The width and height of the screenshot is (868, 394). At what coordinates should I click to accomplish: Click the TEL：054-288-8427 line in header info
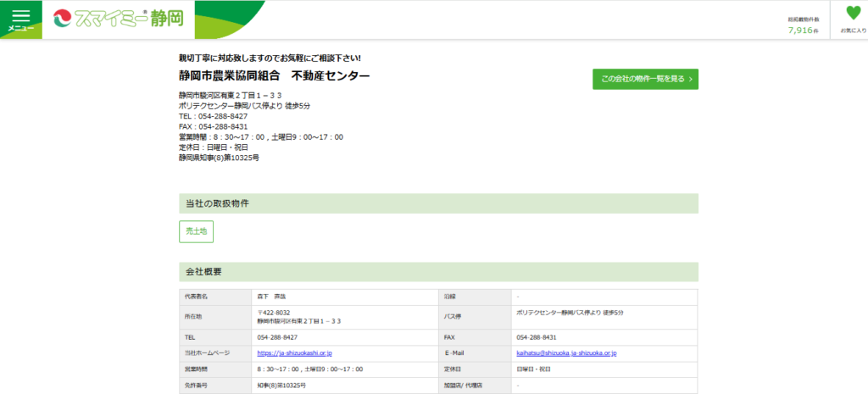pyautogui.click(x=213, y=117)
